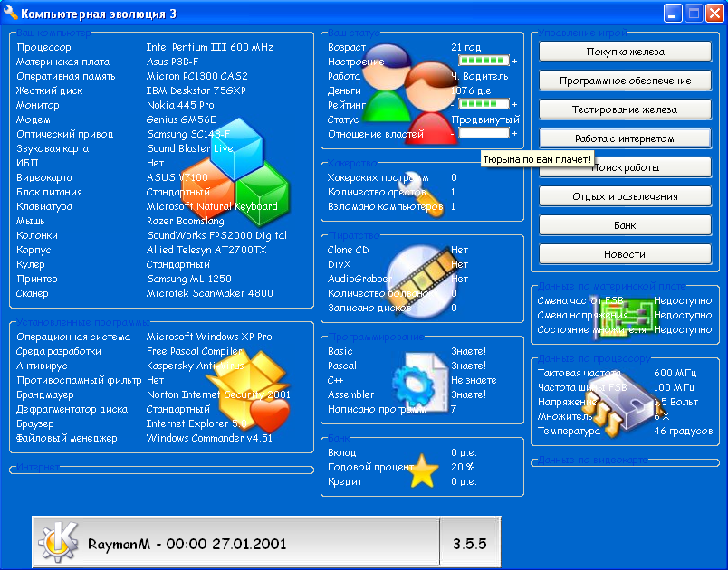Open Программное обеспечение menu
Image resolution: width=728 pixels, height=570 pixels.
(x=625, y=81)
